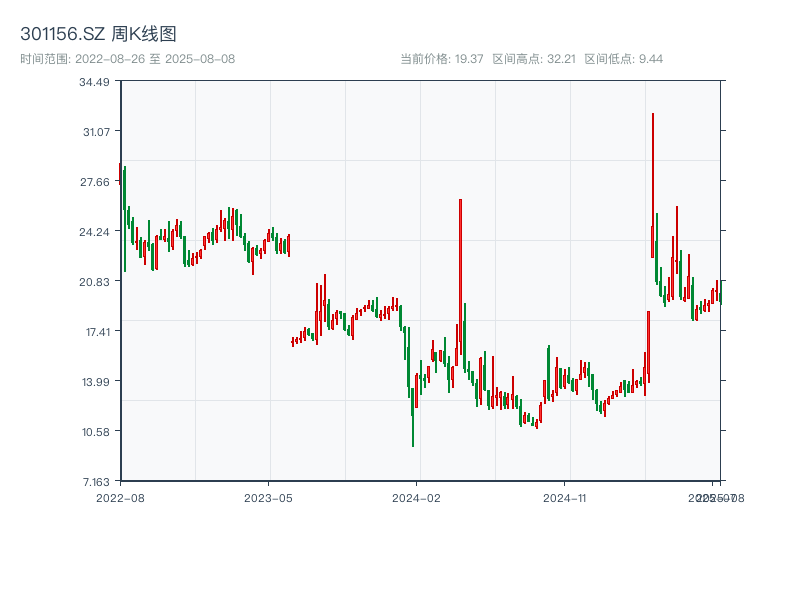
Task: Click the 2023-05 x-axis date label
Action: click(268, 497)
